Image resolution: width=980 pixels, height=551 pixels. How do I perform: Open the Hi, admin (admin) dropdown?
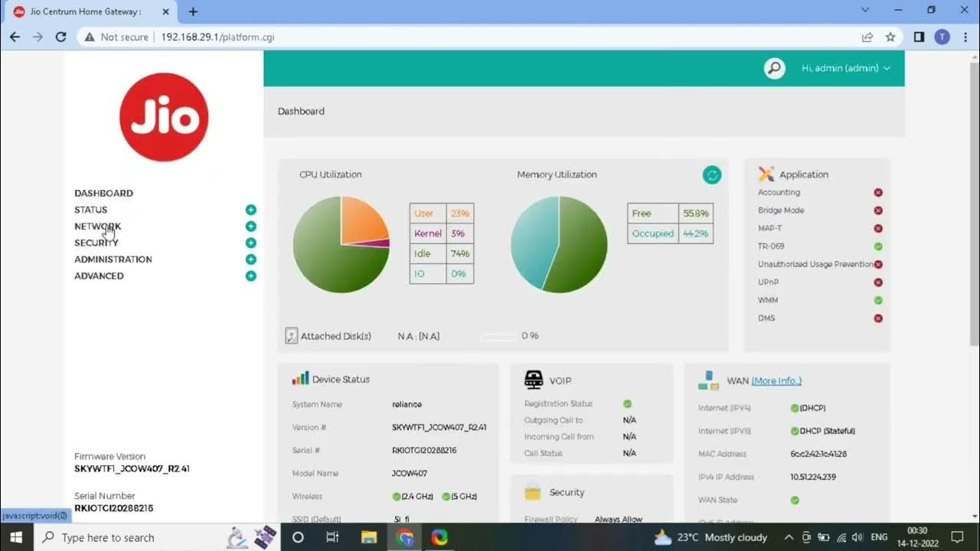pos(845,68)
